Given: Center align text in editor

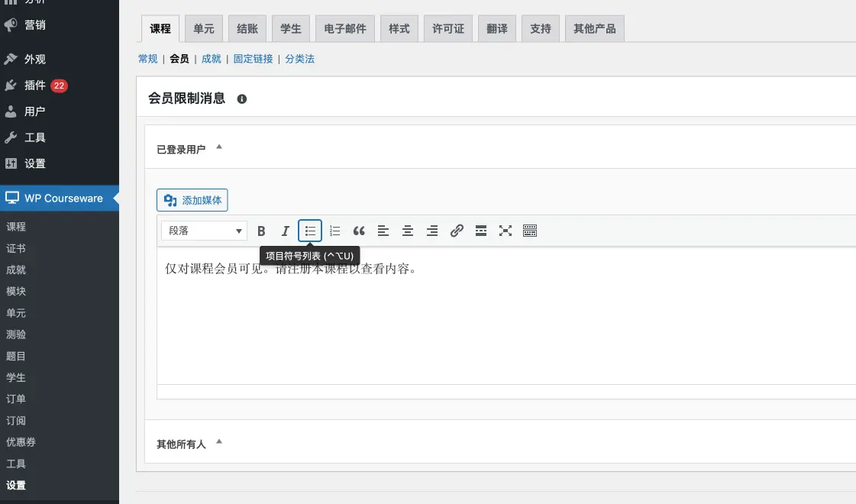Looking at the screenshot, I should point(407,231).
